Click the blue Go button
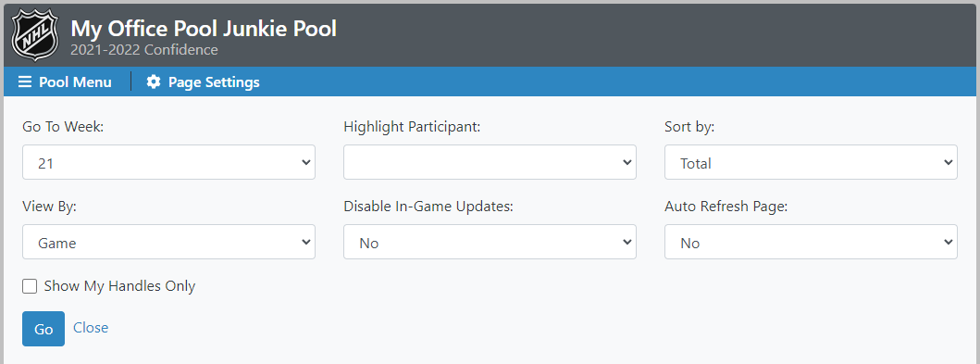The height and width of the screenshot is (364, 980). tap(43, 329)
